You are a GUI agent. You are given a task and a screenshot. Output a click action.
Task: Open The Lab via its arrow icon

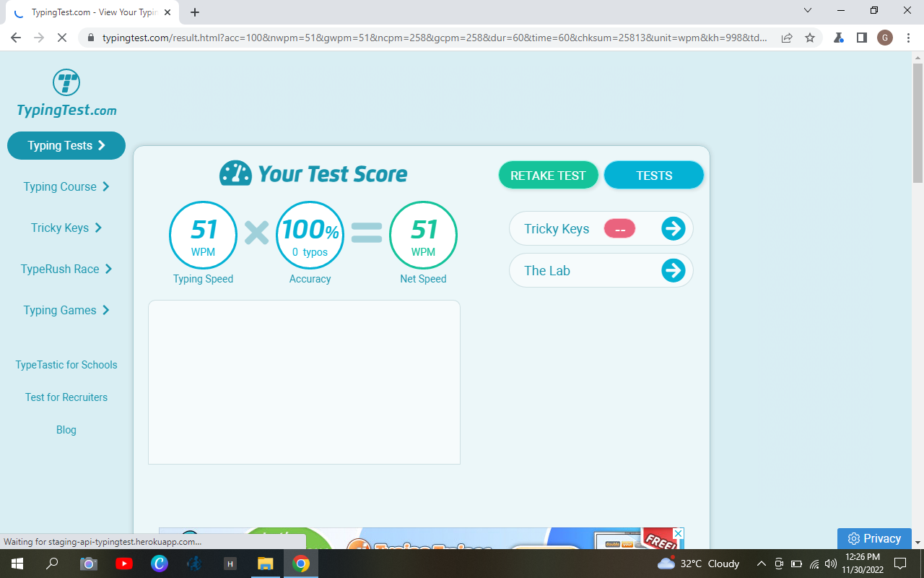(673, 271)
